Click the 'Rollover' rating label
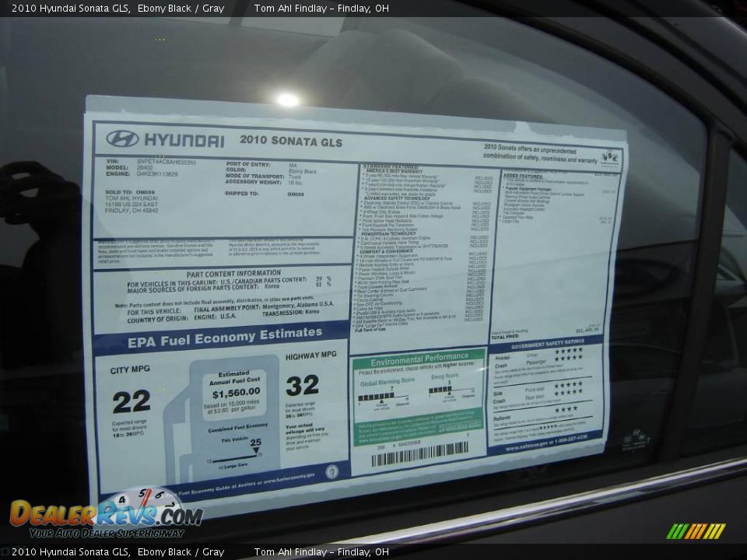The height and width of the screenshot is (560, 747). (x=502, y=418)
